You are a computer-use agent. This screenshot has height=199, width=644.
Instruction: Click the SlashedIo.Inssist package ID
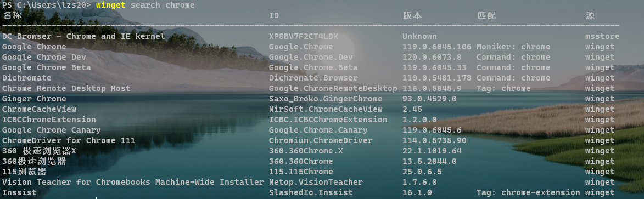point(311,192)
